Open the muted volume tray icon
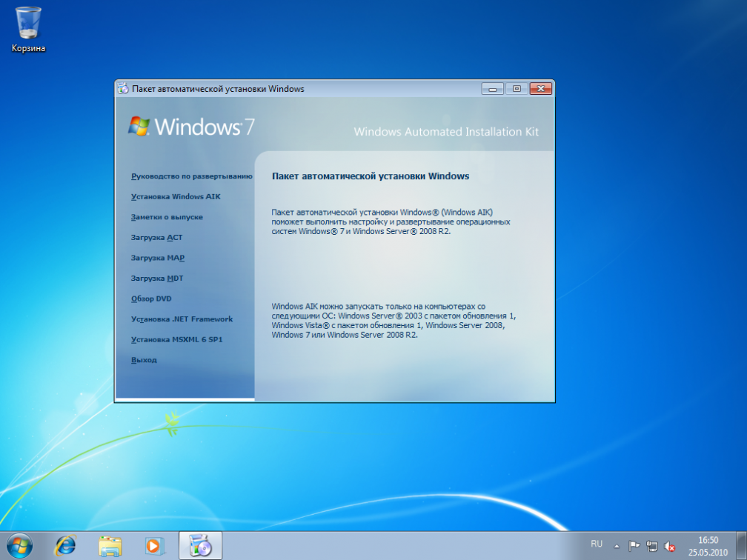The height and width of the screenshot is (560, 747). [669, 546]
